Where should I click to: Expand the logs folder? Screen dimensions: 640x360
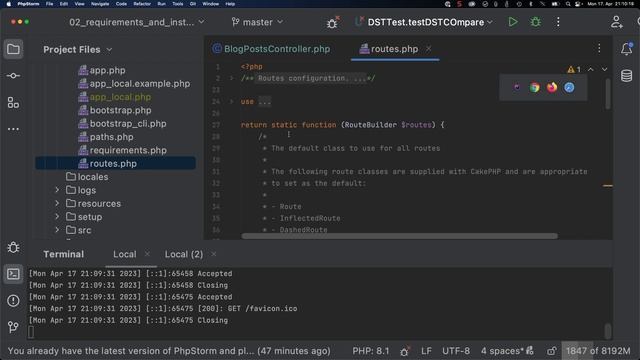click(57, 190)
